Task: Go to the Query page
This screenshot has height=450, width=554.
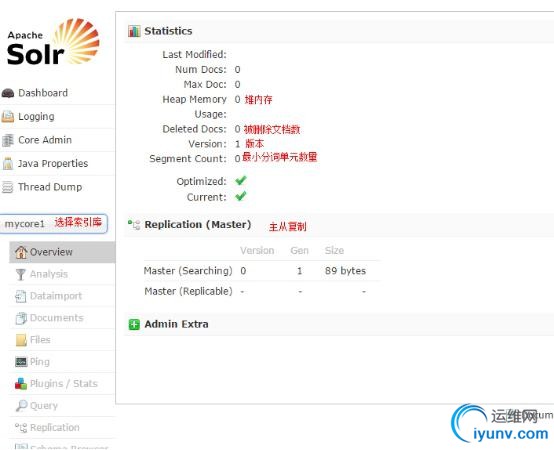Action: coord(62,405)
